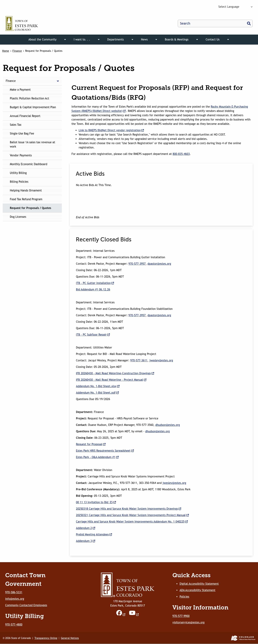This screenshot has width=258, height=644.
Task: Click Town of Estes Park header logo
Action: [21, 23]
